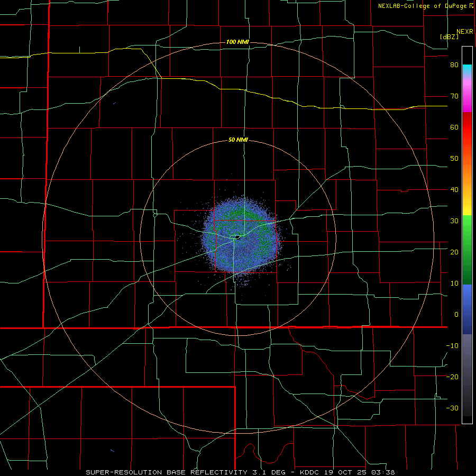Click the SUPER-RESOLUTION BASE REFLECTIVITY caption text
Image resolution: width=476 pixels, height=476 pixels.
tap(167, 472)
